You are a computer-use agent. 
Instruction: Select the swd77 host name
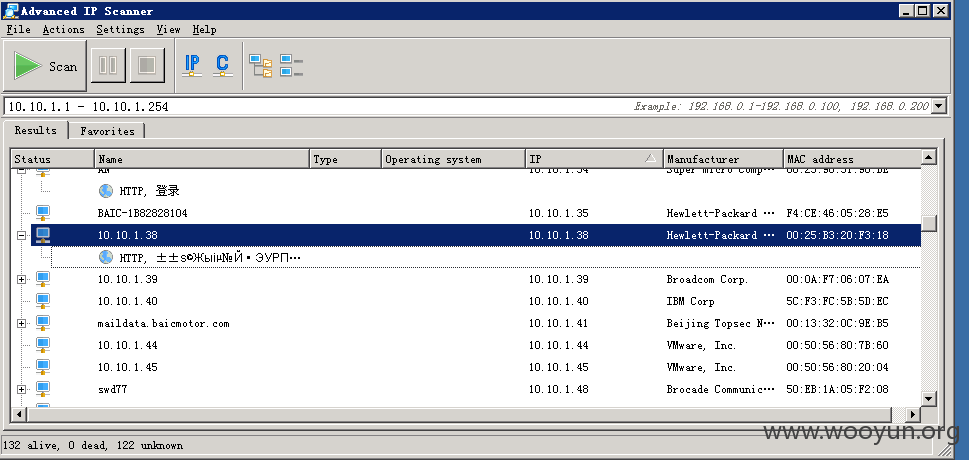[x=112, y=390]
